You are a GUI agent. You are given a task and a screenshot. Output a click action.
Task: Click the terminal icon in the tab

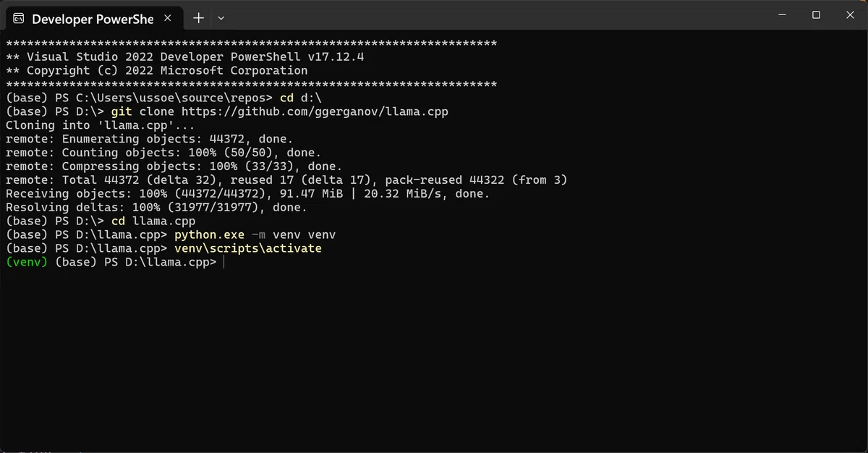19,17
